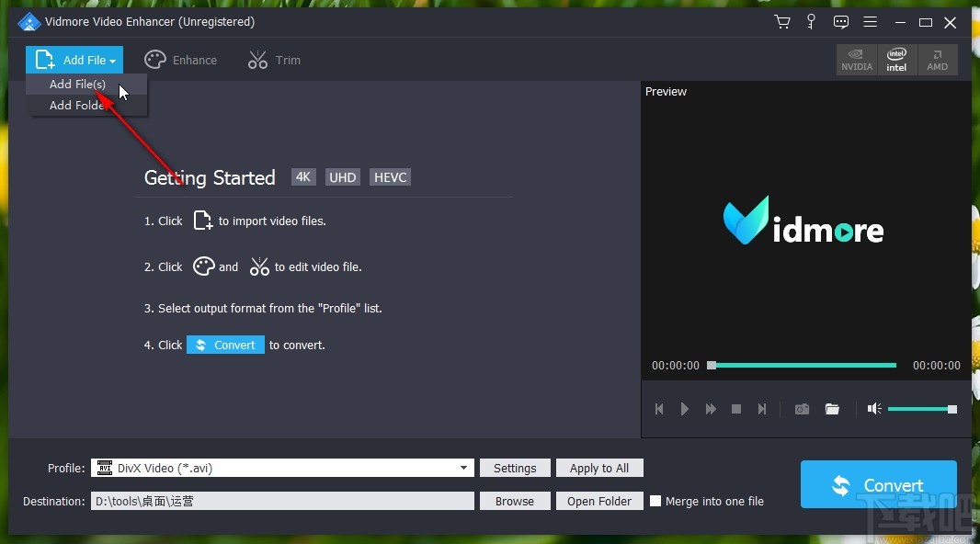The width and height of the screenshot is (980, 544).
Task: Toggle AMD acceleration icon
Action: point(938,60)
